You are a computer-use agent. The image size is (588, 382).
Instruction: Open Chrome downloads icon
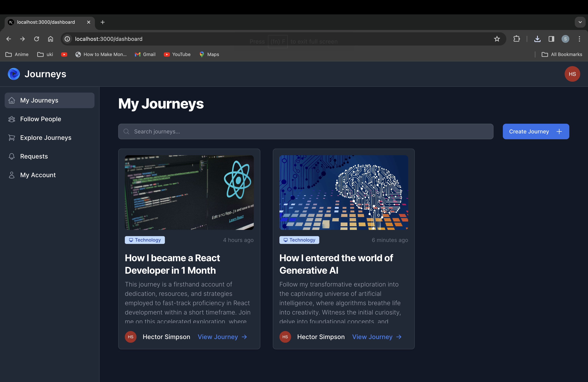537,39
